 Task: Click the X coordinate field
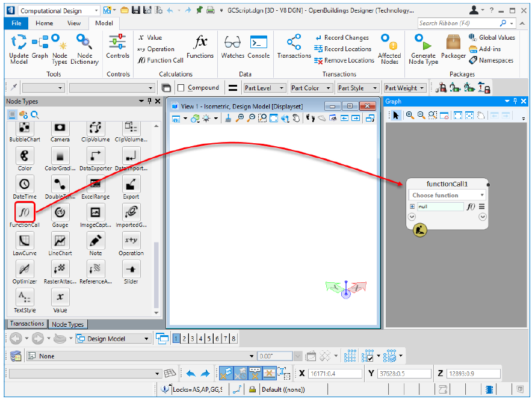click(x=335, y=374)
